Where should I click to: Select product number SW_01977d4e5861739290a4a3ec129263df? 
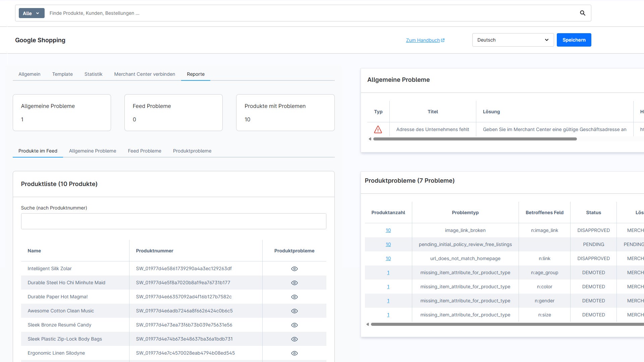(184, 268)
